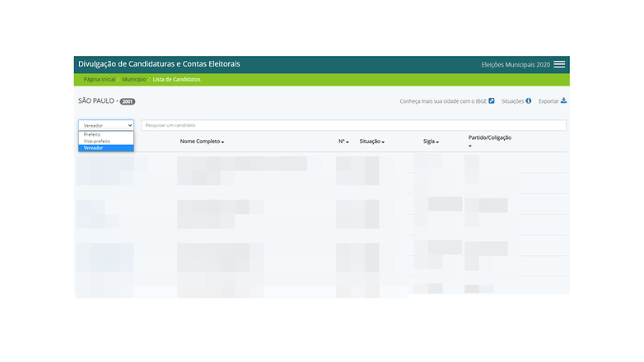Sort by Sigla column header
The image size is (644, 362).
coord(431,142)
